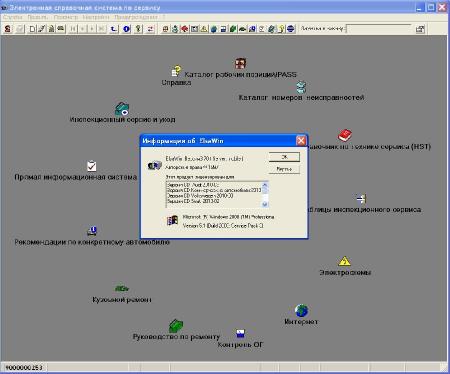Open Руководство по ремонту green book icon
The height and width of the screenshot is (374, 450).
[176, 326]
